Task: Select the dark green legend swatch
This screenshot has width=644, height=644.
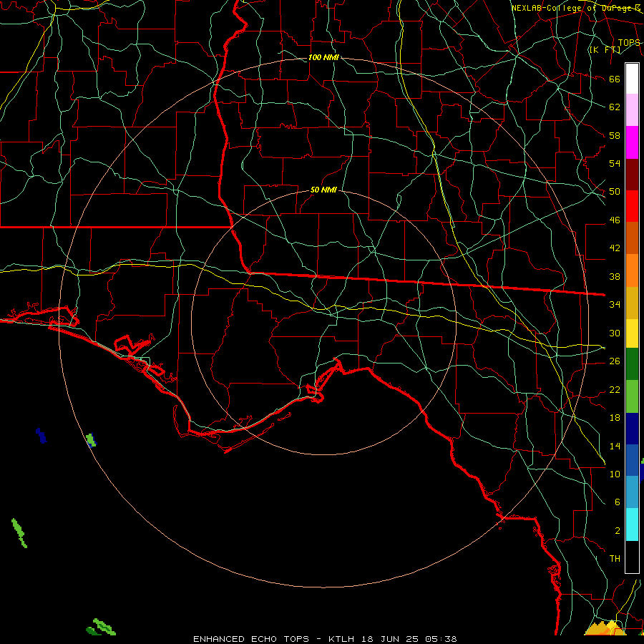Action: tap(632, 364)
